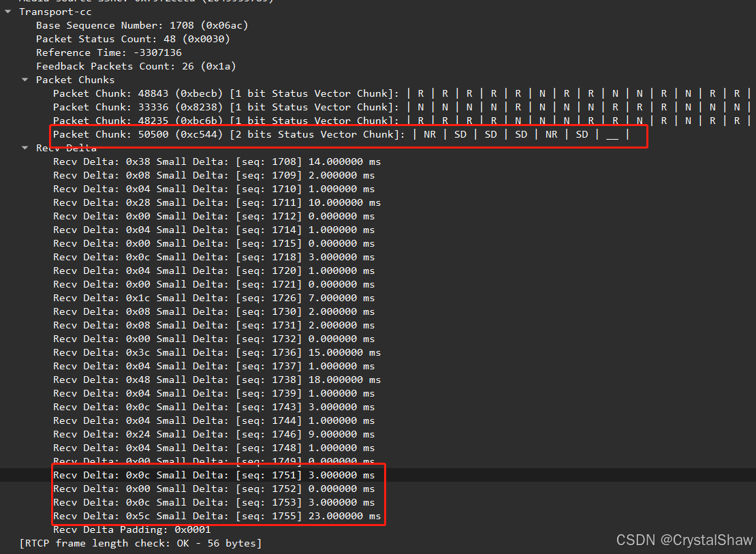This screenshot has width=756, height=554.
Task: Collapse the Packet Chunks subtree
Action: [25, 80]
